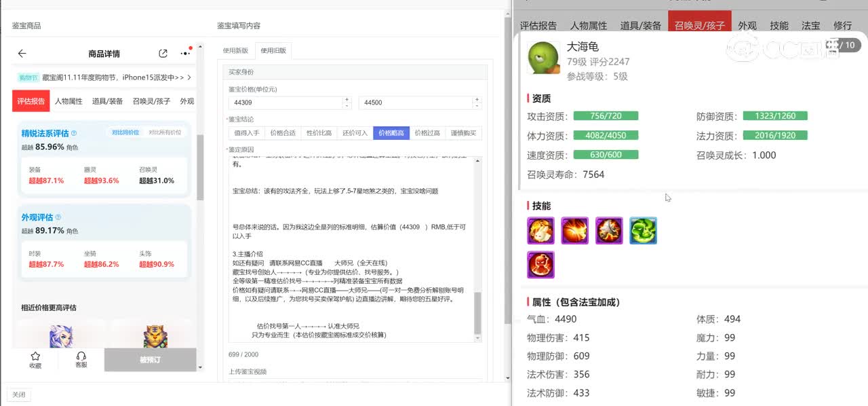Click the 大海龟 summon avatar
This screenshot has height=406, width=868.
click(544, 58)
